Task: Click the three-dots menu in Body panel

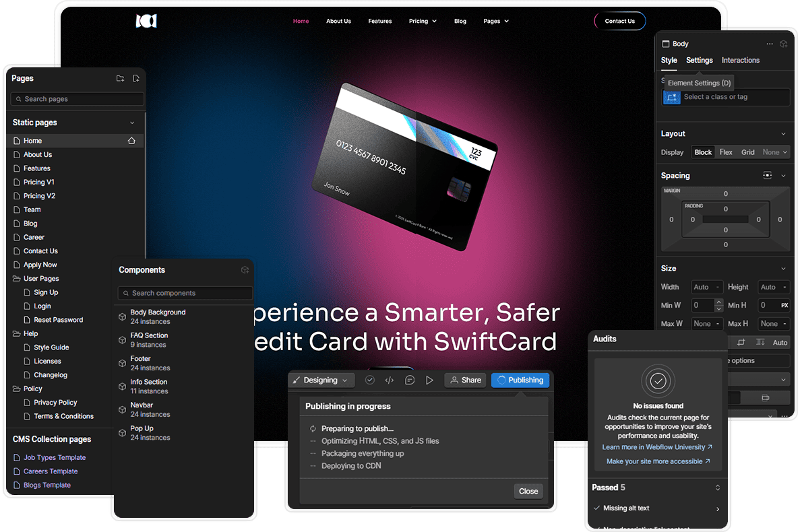Action: coord(770,44)
